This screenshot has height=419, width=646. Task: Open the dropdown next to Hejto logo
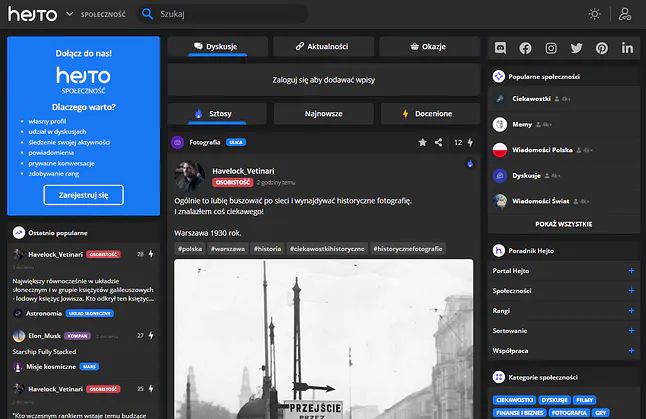pos(70,14)
